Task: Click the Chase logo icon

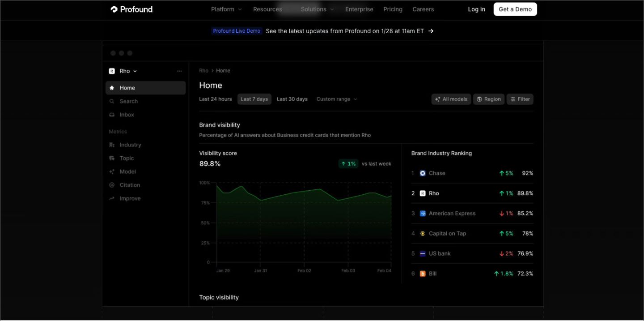Action: click(x=423, y=173)
